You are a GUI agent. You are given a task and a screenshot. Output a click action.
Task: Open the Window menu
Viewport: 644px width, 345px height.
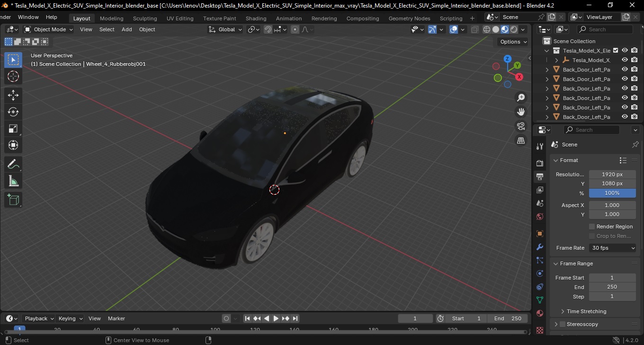tap(28, 17)
